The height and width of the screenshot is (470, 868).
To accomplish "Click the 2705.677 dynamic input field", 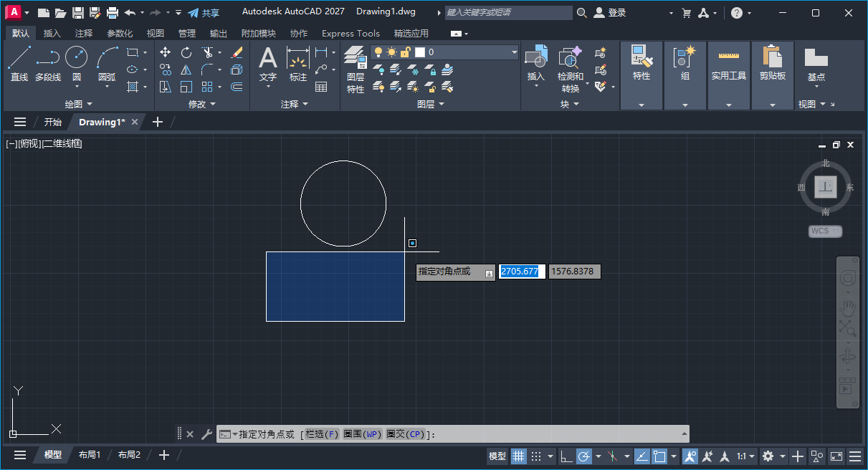I will (522, 272).
